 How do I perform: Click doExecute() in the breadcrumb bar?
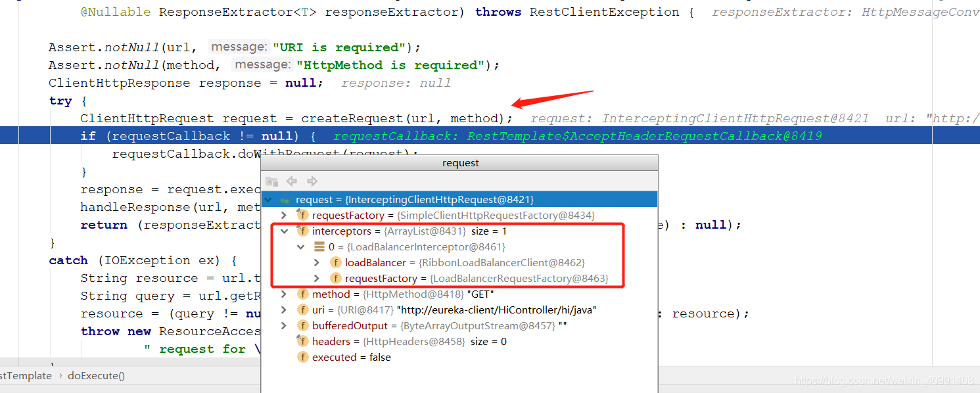[96, 376]
